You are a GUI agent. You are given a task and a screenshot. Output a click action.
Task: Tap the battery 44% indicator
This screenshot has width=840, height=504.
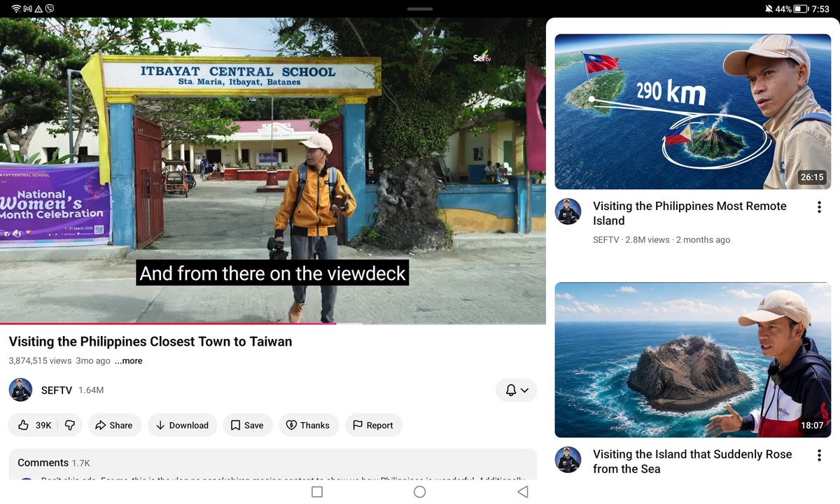[x=792, y=9]
